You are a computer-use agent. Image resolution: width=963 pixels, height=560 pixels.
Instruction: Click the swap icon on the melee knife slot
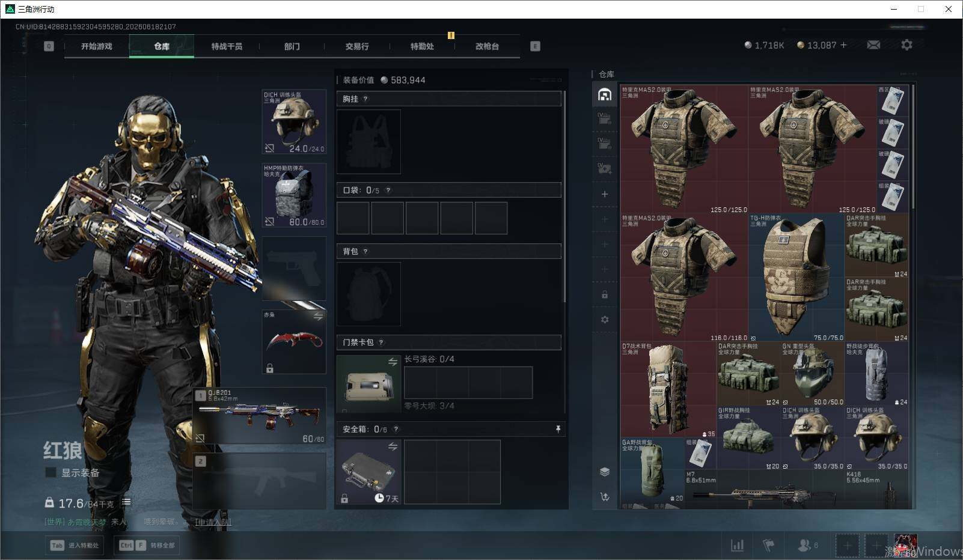[318, 316]
